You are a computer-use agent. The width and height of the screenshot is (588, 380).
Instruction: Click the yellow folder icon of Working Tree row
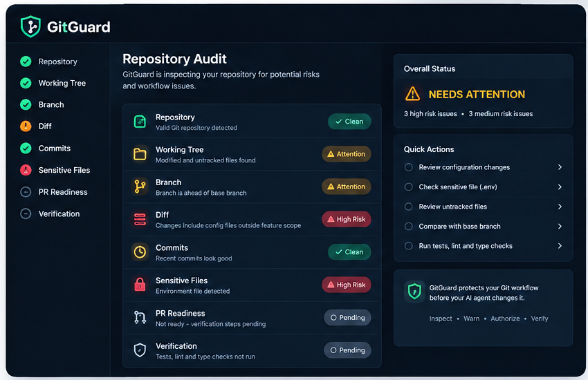140,154
